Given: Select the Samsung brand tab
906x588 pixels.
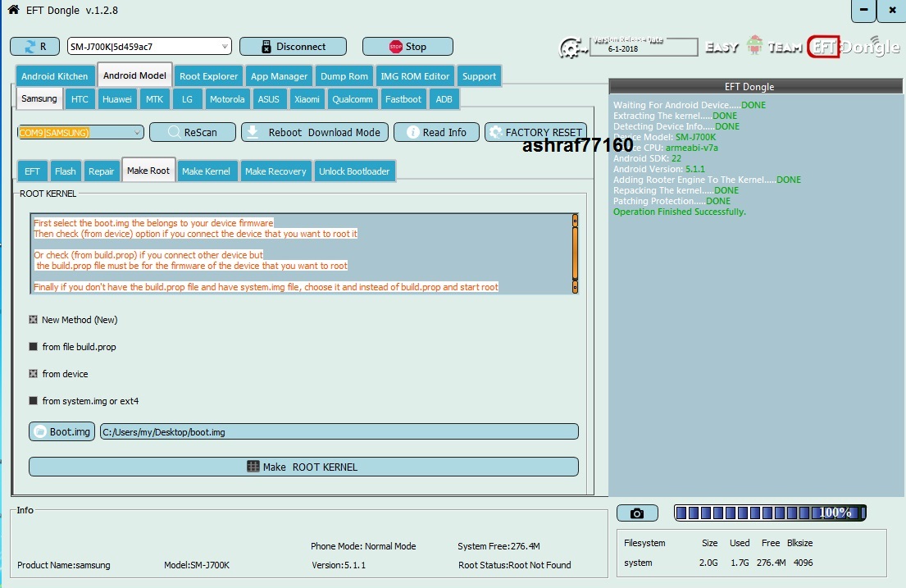Looking at the screenshot, I should point(39,98).
